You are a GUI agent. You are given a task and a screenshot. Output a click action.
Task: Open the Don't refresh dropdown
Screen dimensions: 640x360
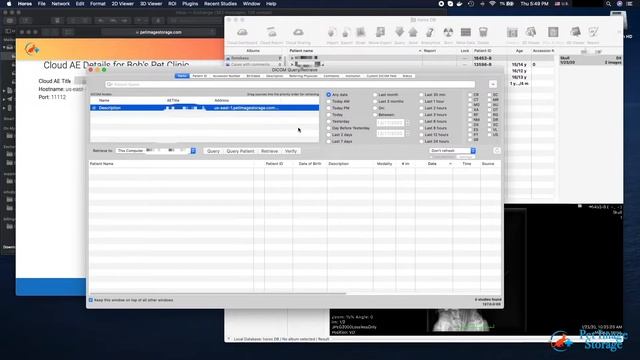(452, 151)
